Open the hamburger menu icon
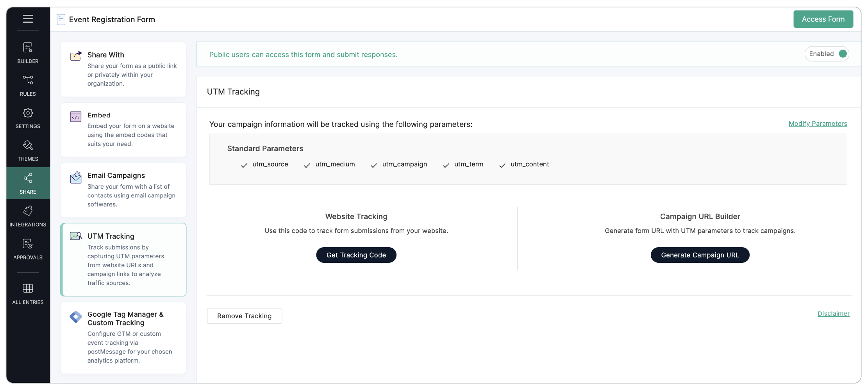The height and width of the screenshot is (391, 868). [x=28, y=19]
